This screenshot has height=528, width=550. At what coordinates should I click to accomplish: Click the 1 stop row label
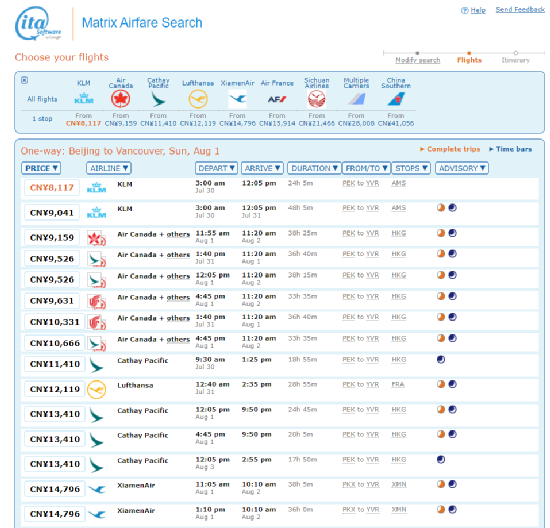point(42,119)
